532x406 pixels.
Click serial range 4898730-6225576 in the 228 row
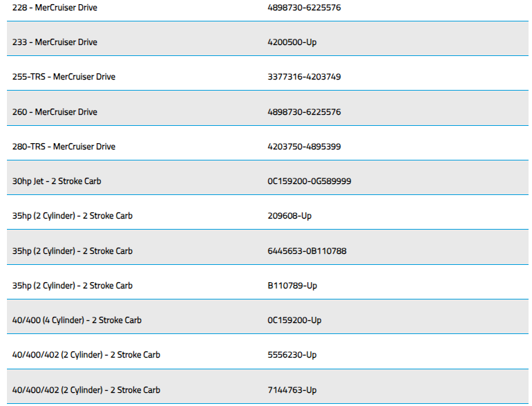[x=304, y=8]
